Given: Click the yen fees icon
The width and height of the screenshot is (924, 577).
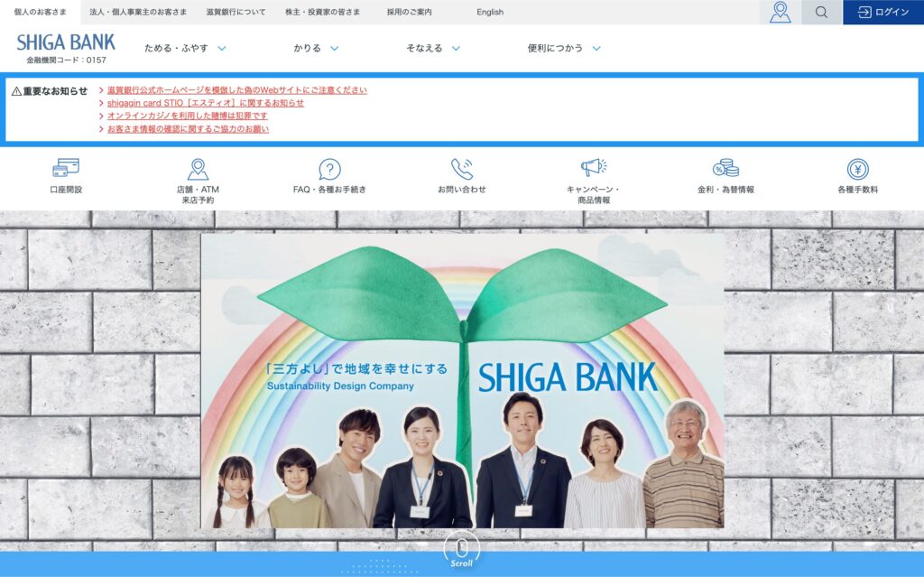Looking at the screenshot, I should click(857, 169).
